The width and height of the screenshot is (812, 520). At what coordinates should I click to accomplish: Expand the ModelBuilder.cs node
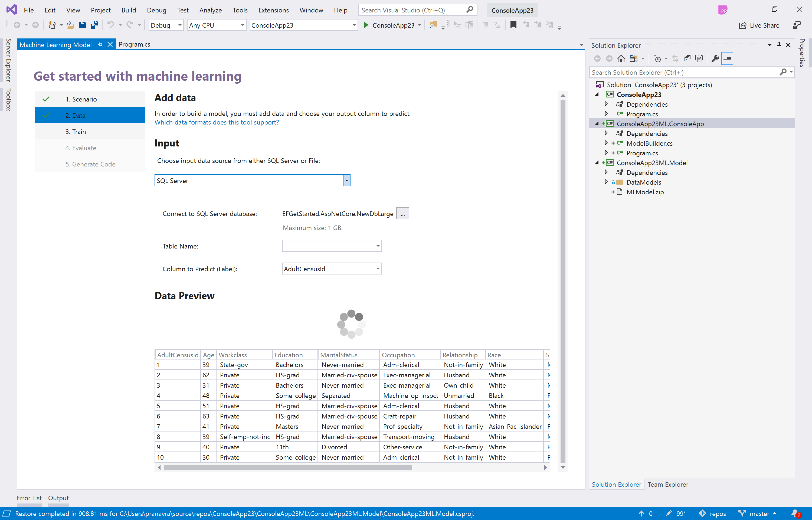606,143
